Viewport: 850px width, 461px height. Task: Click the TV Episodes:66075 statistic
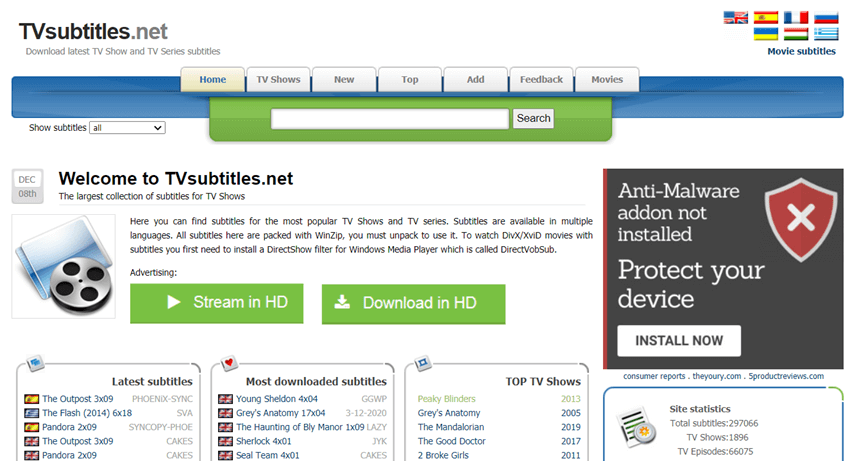click(x=715, y=451)
